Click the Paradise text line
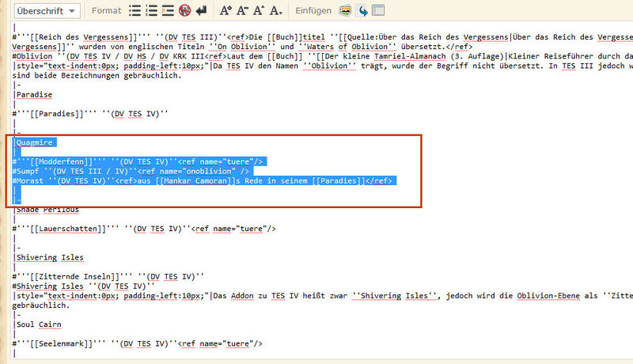 [34, 94]
